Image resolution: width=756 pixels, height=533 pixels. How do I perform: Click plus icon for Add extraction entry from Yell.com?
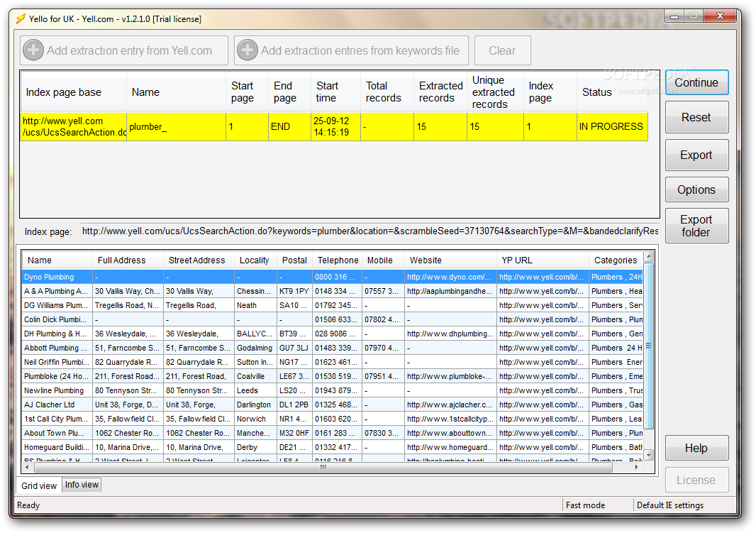coord(33,50)
